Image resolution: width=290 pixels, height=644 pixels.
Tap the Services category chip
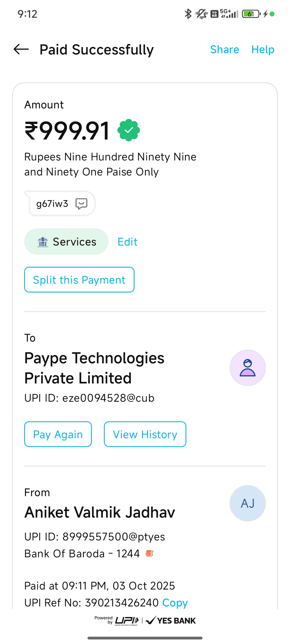pos(66,241)
